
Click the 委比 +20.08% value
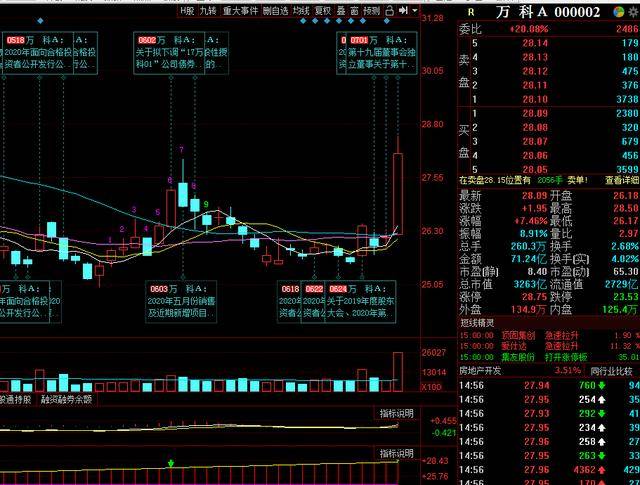(529, 29)
